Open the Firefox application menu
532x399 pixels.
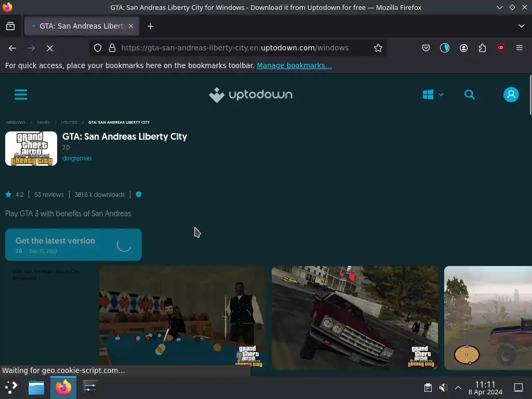click(x=519, y=48)
